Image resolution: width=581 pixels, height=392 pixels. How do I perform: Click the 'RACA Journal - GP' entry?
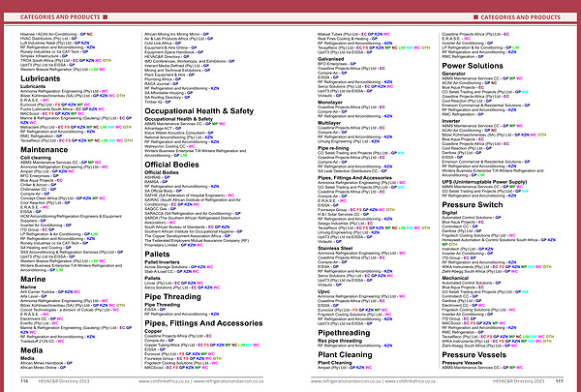coord(161,84)
